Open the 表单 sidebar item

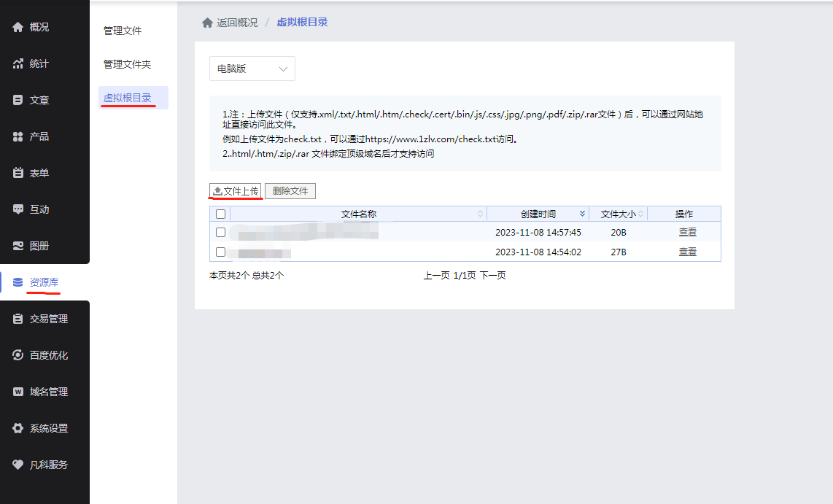(x=39, y=173)
